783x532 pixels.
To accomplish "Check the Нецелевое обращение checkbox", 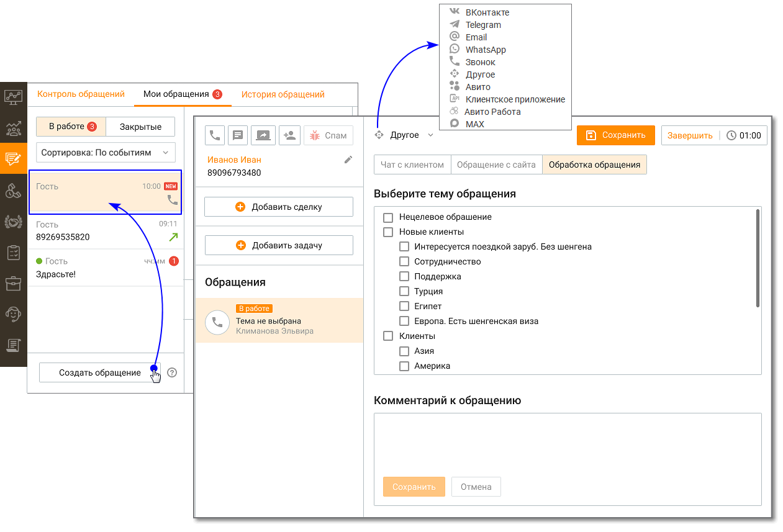I will (388, 217).
